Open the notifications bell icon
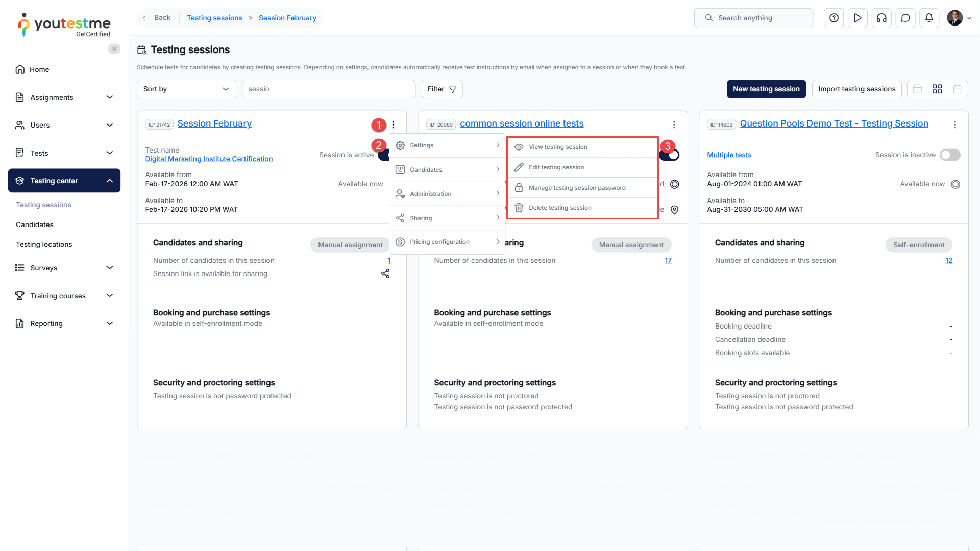The image size is (980, 551). click(929, 18)
